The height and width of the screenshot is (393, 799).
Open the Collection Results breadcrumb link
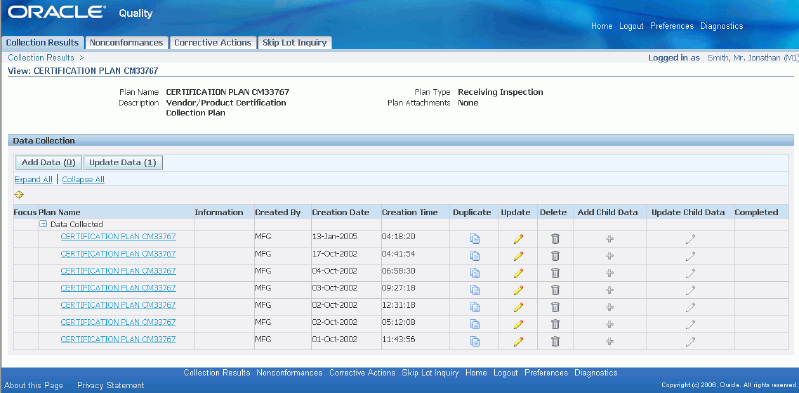pyautogui.click(x=41, y=58)
